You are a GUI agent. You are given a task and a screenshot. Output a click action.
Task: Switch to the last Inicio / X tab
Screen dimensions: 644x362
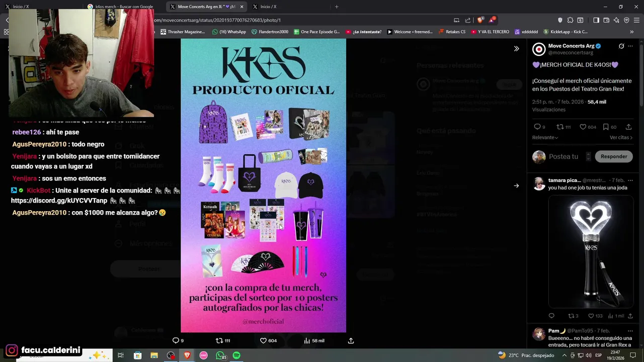click(x=289, y=7)
